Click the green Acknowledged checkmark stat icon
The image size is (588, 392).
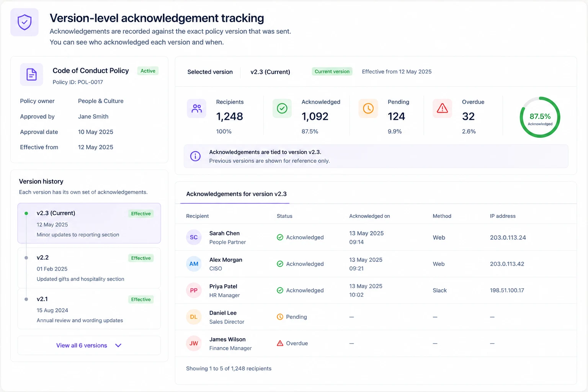(x=282, y=108)
